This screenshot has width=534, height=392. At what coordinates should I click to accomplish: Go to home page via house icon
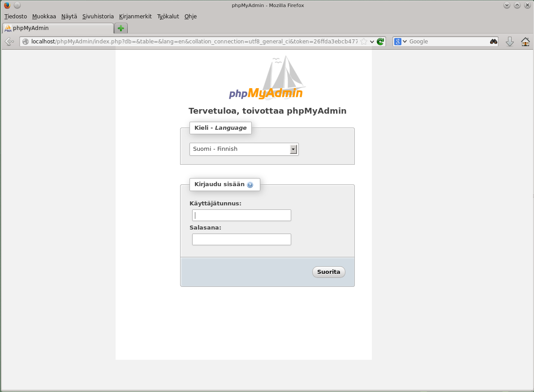tap(525, 42)
